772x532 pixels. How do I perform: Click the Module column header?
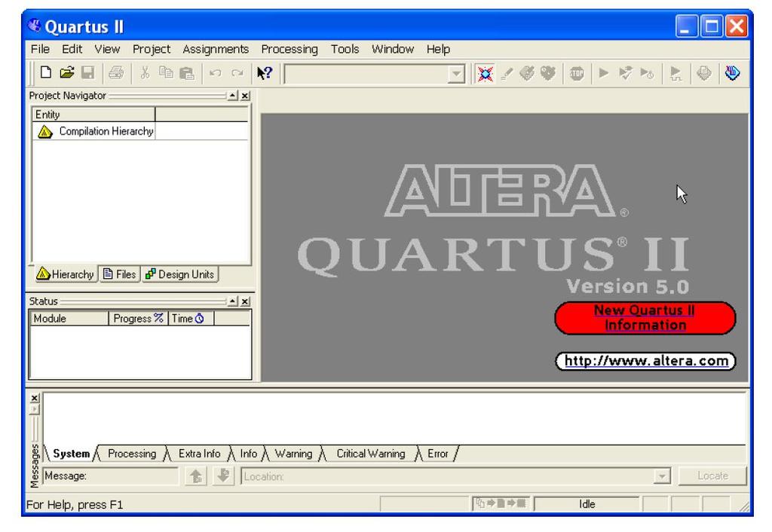69,319
